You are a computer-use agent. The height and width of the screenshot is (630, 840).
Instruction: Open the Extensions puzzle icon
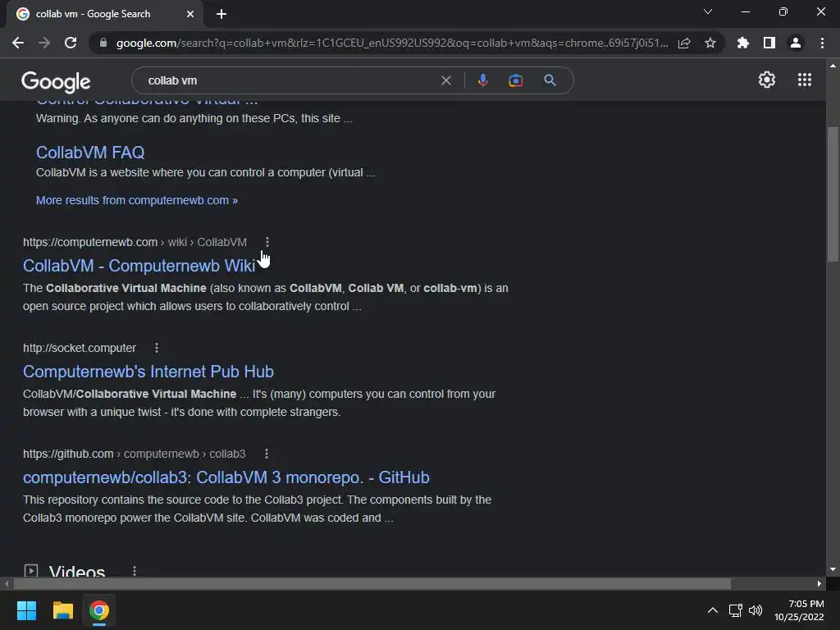click(743, 43)
